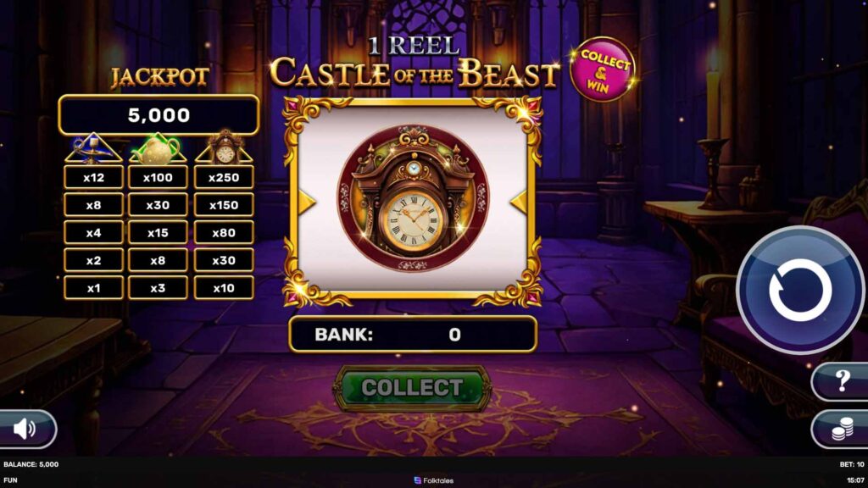Viewport: 868px width, 488px height.
Task: Click the left gold reel arrow marker
Action: tap(307, 202)
